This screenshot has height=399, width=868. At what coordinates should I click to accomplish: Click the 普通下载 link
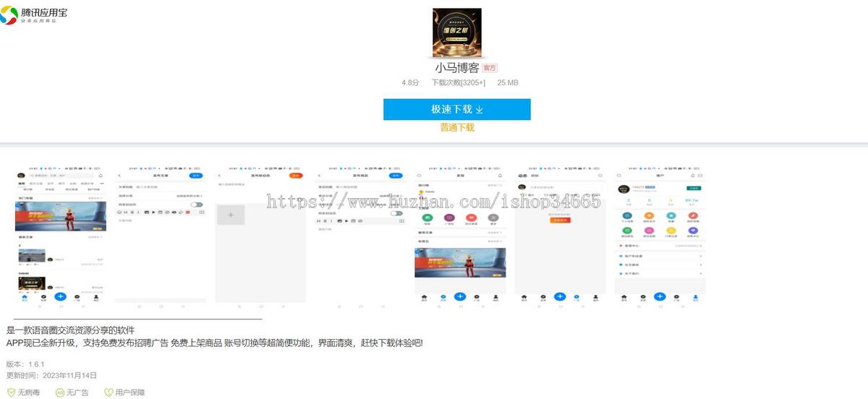(x=457, y=127)
